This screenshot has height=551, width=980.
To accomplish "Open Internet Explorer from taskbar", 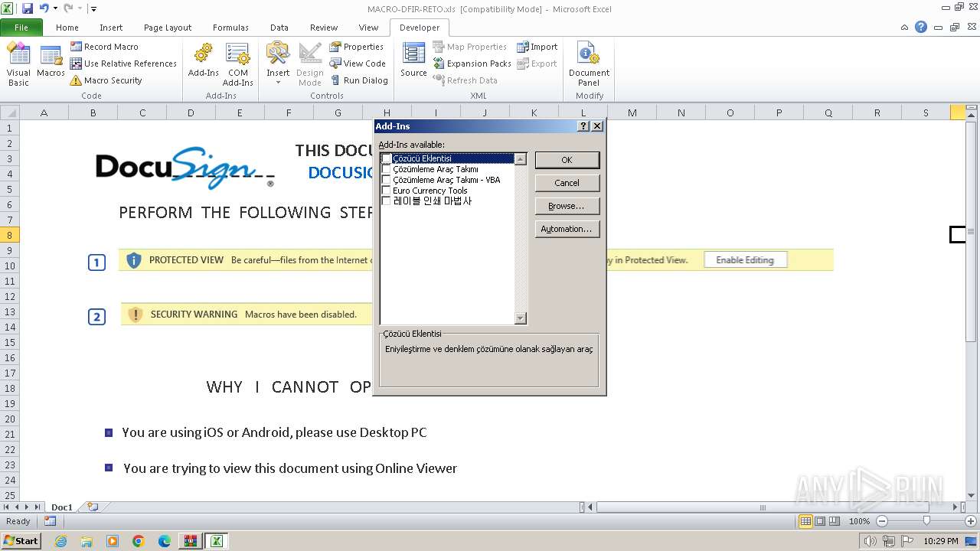I will [60, 541].
